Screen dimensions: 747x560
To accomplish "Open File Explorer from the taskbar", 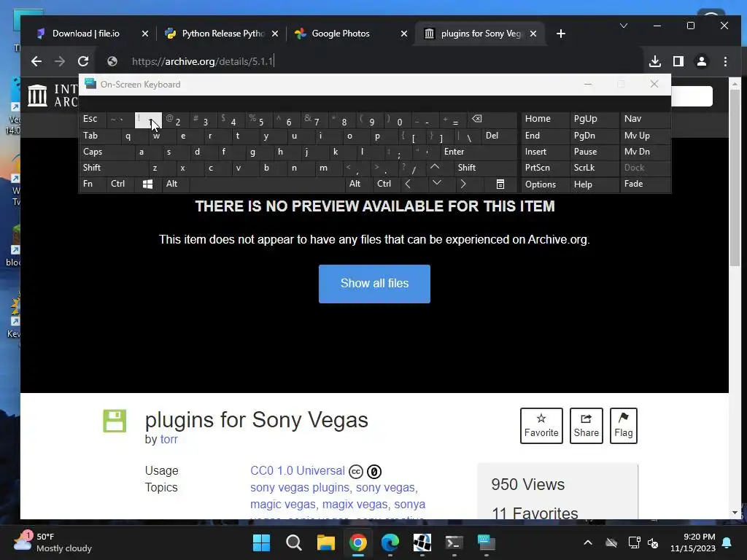I will [x=326, y=542].
